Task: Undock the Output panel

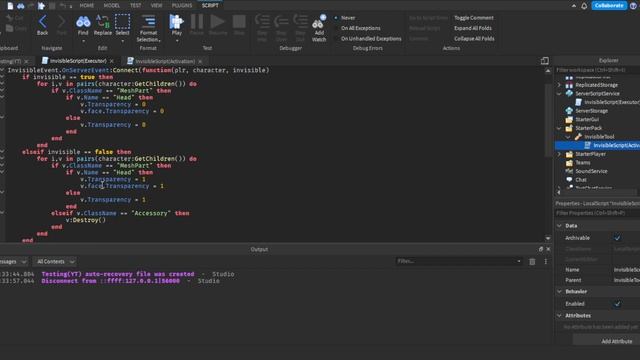Action: (x=541, y=249)
